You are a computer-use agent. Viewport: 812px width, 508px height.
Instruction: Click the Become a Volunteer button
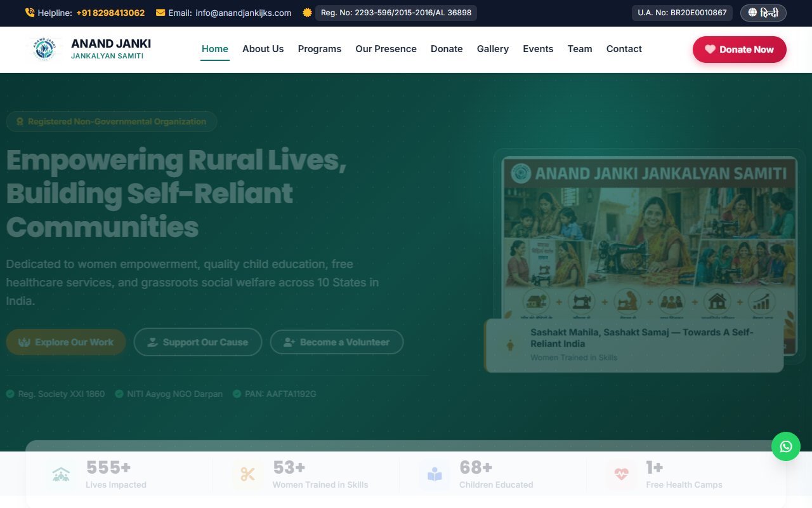(x=337, y=342)
